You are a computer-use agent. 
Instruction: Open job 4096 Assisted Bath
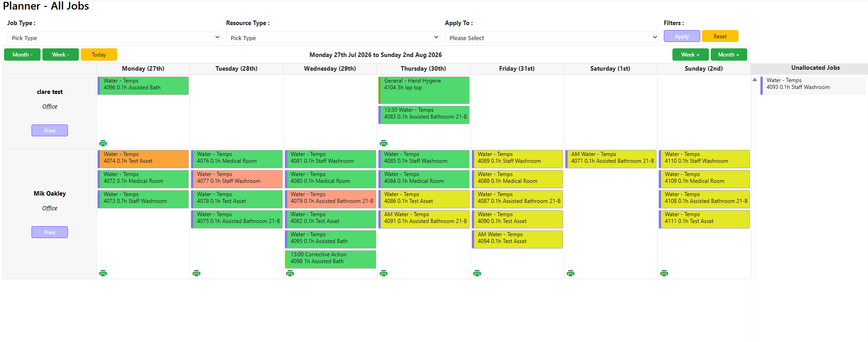tap(143, 86)
